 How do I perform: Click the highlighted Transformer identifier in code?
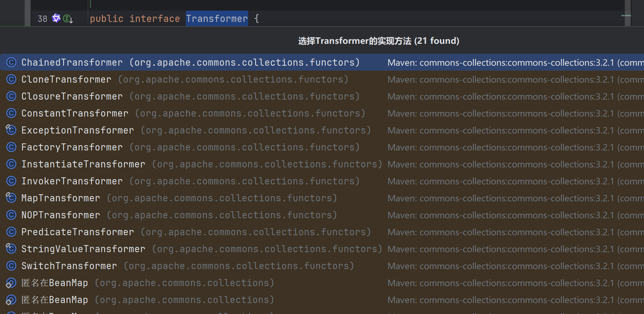point(217,19)
